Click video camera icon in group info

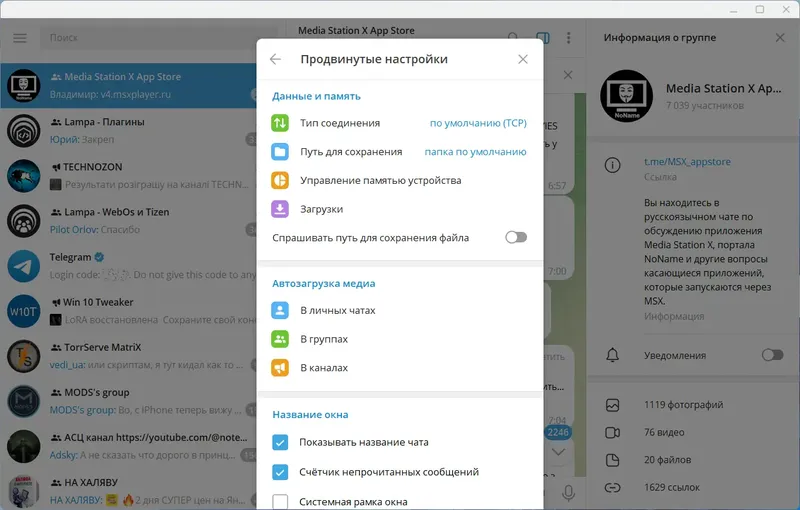612,432
